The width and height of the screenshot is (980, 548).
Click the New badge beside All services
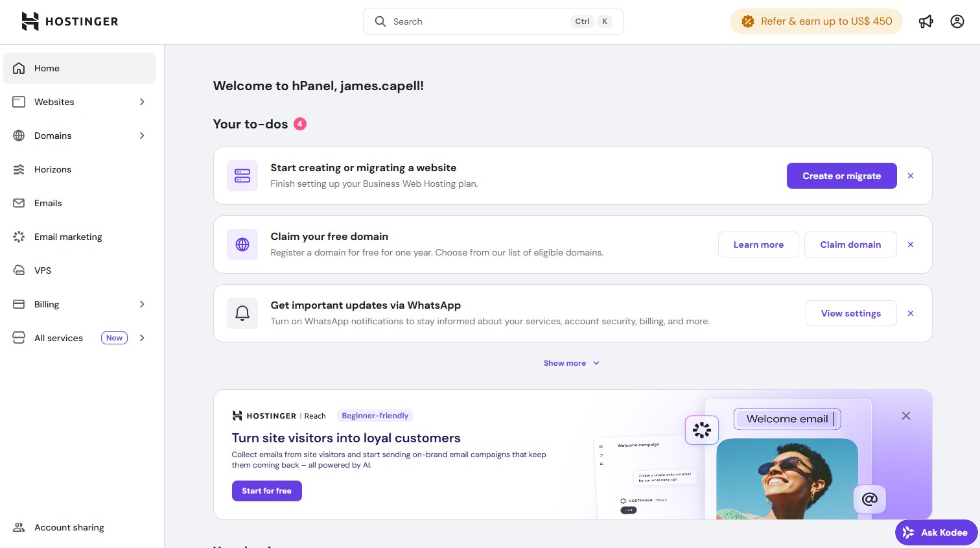tap(114, 338)
